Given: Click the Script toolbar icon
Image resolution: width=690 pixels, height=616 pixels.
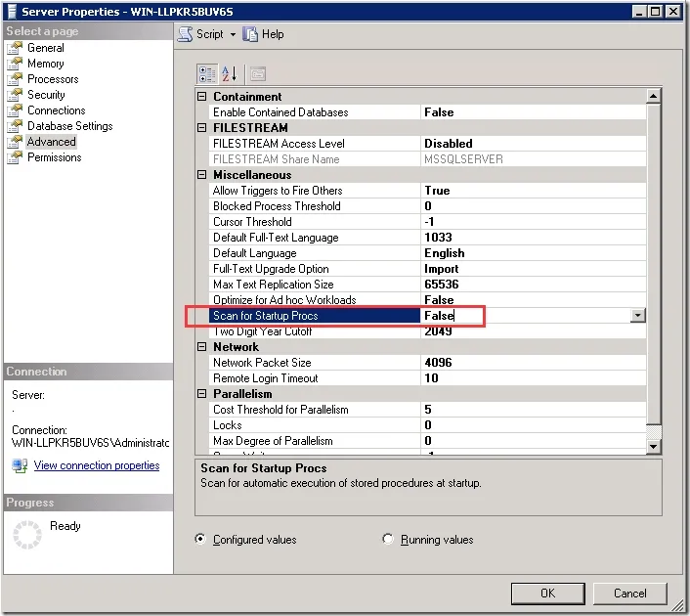Looking at the screenshot, I should [186, 34].
